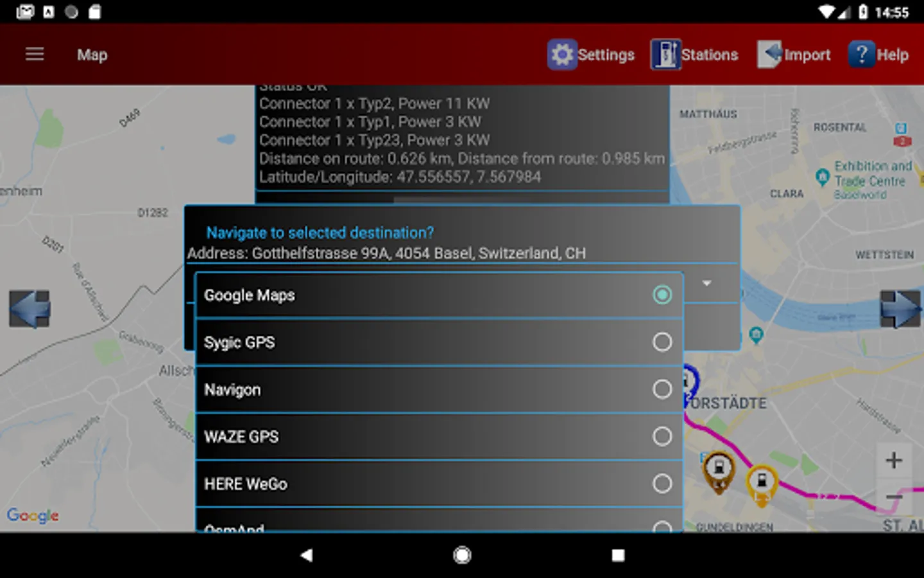Select the WAZE GPS list entry text
Viewport: 924px width, 578px height.
click(x=241, y=437)
